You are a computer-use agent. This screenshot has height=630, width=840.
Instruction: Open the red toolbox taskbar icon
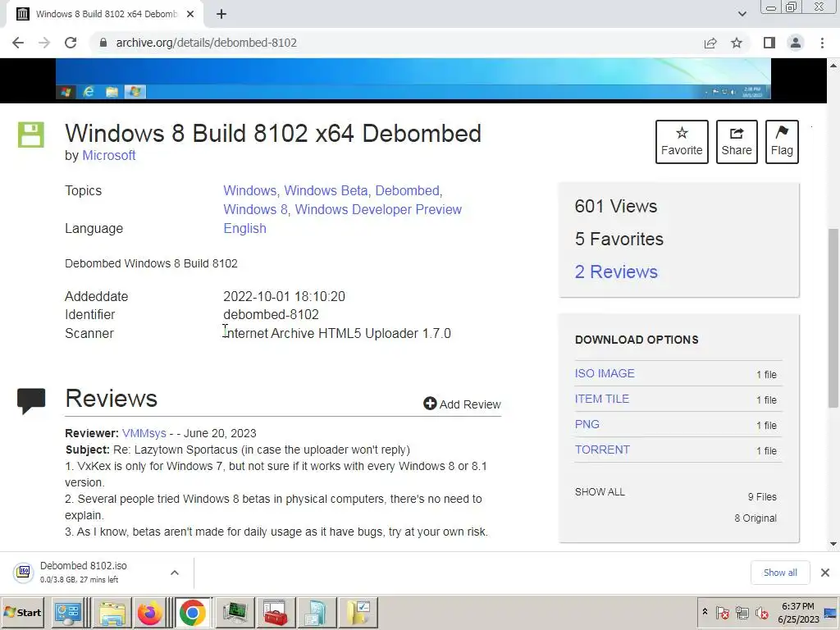tap(276, 612)
